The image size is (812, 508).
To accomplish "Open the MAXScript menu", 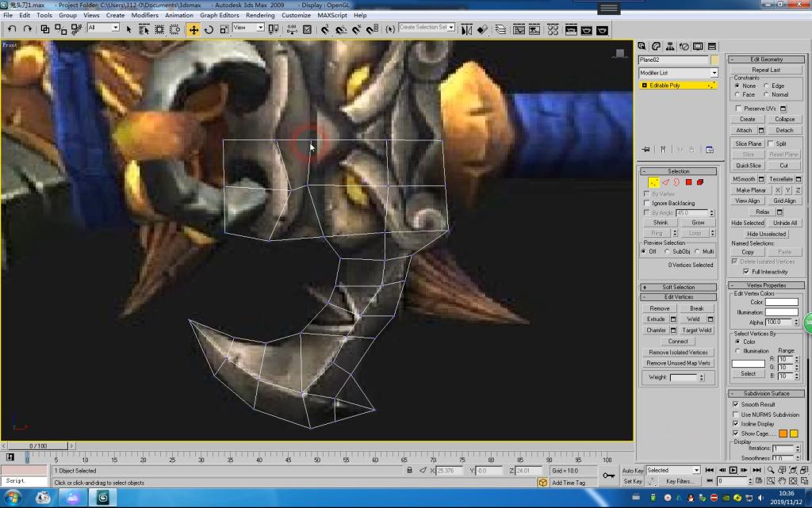I will click(332, 16).
